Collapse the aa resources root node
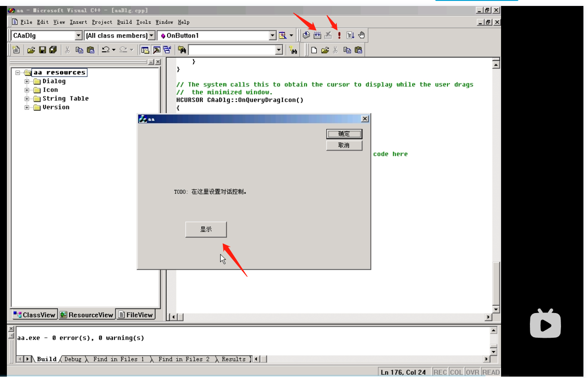588x378 pixels. coord(17,73)
